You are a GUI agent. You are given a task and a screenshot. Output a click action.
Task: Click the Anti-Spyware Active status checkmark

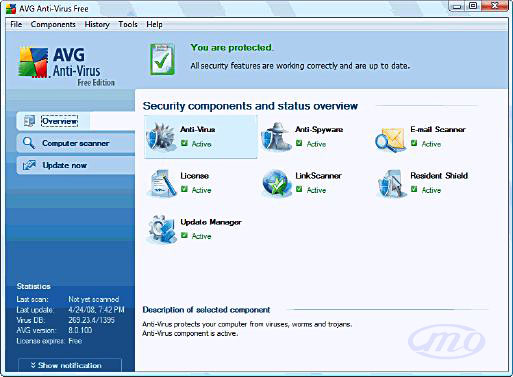tap(299, 143)
